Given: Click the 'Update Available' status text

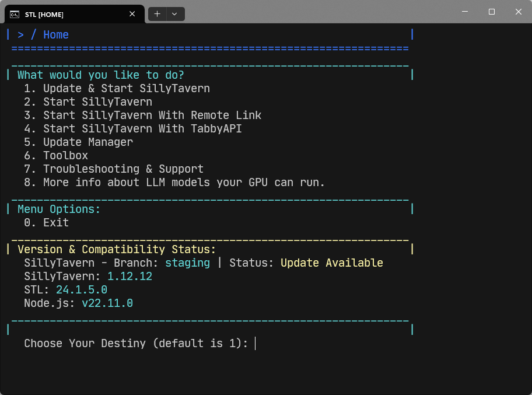Looking at the screenshot, I should (332, 263).
